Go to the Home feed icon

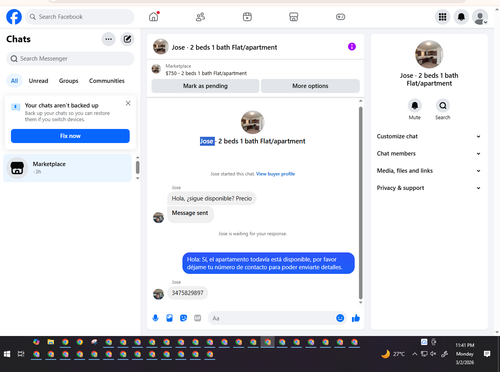[x=154, y=17]
